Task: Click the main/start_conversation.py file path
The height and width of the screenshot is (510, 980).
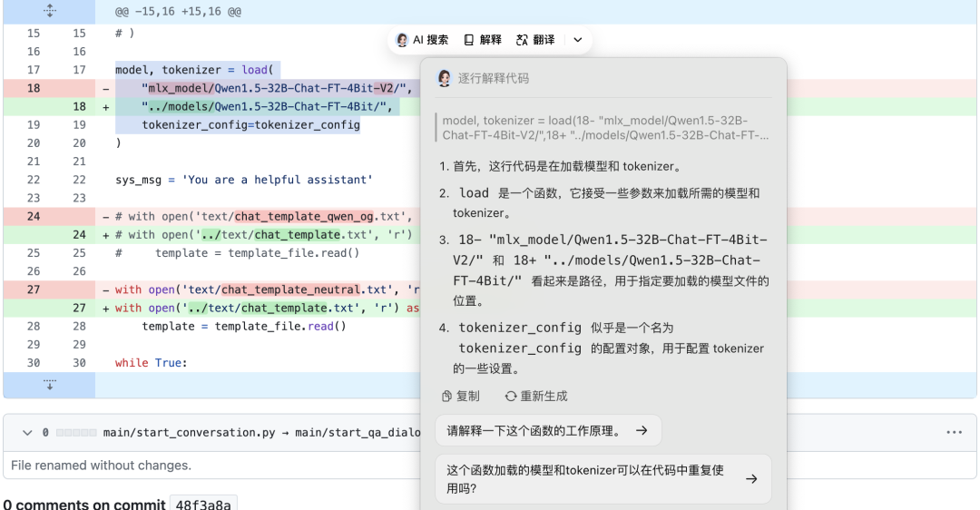Action: click(189, 433)
